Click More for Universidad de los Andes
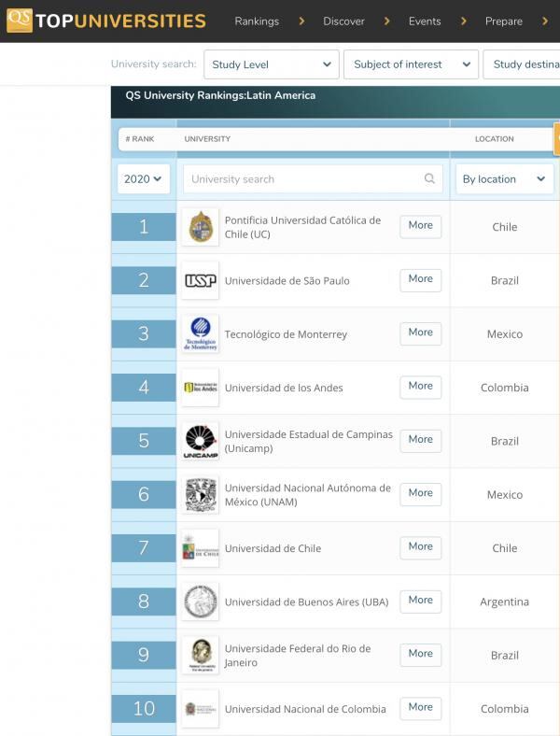Viewport: 560px width, 736px height. [421, 386]
